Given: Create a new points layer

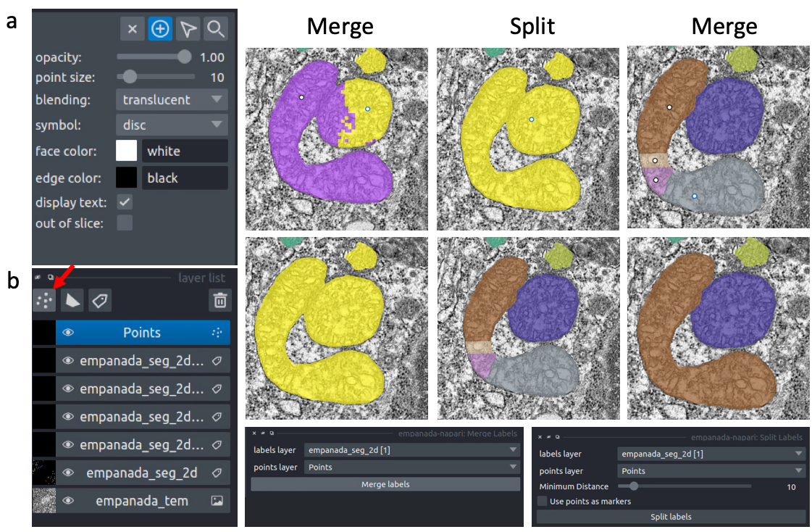Looking at the screenshot, I should point(44,299).
